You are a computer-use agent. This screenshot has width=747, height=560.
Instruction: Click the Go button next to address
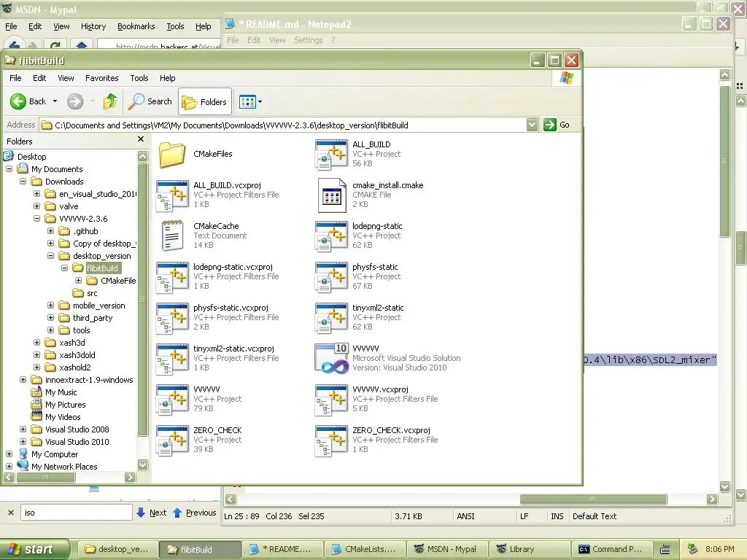click(557, 125)
